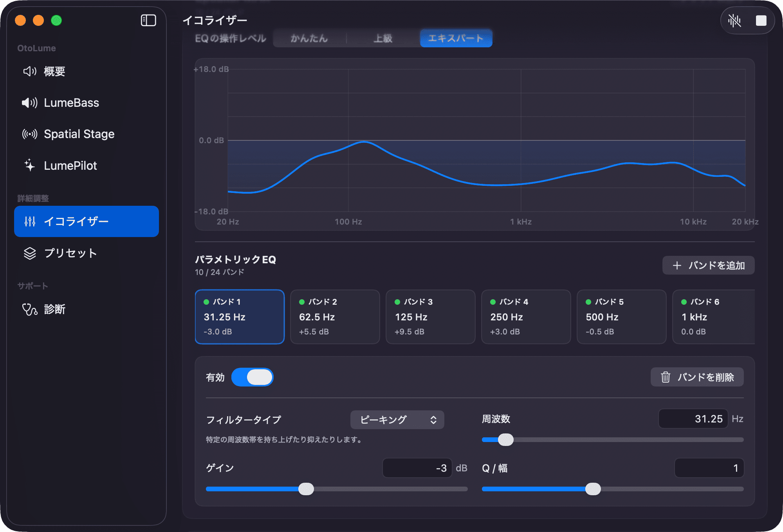Select the バンド 5 card at 500 Hz
This screenshot has width=783, height=532.
click(x=622, y=317)
